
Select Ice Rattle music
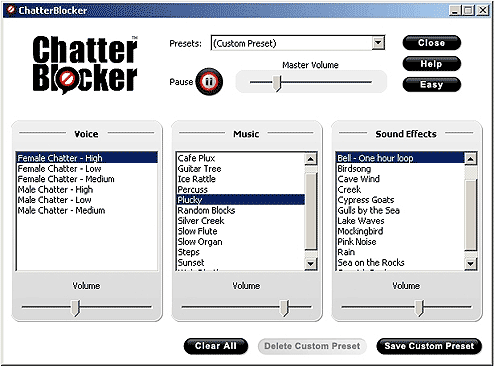click(x=240, y=179)
